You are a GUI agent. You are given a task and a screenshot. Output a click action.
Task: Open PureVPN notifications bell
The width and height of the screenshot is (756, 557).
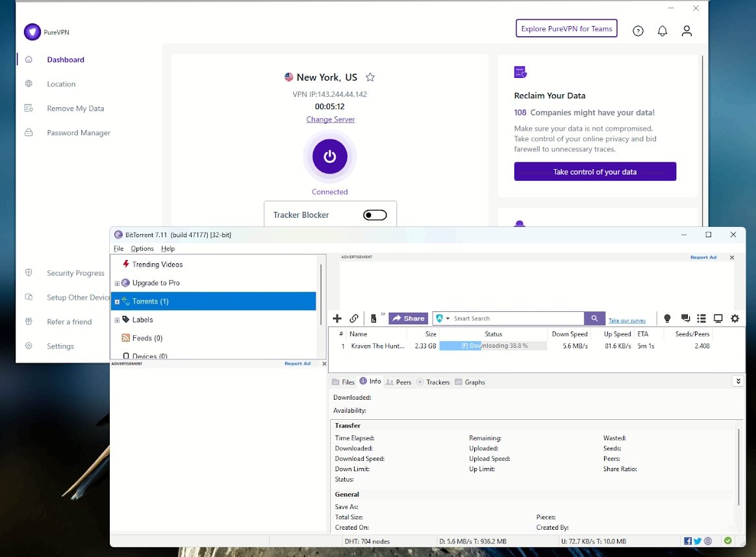click(x=662, y=31)
